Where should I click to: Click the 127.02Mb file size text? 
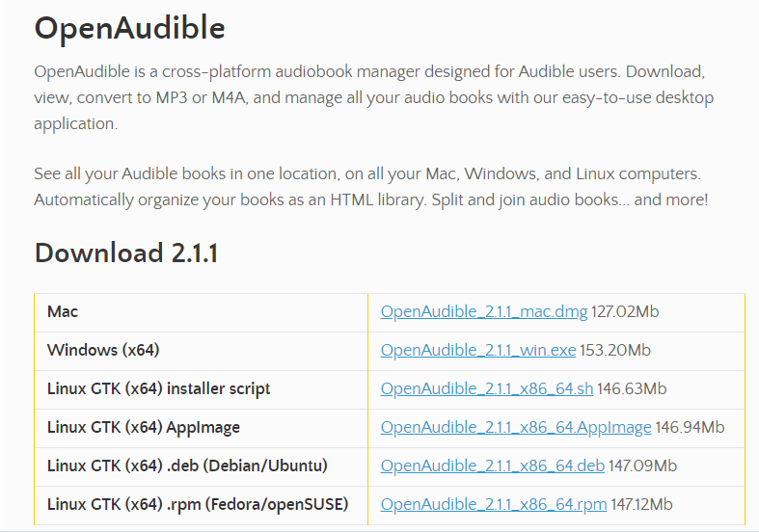pyautogui.click(x=625, y=312)
